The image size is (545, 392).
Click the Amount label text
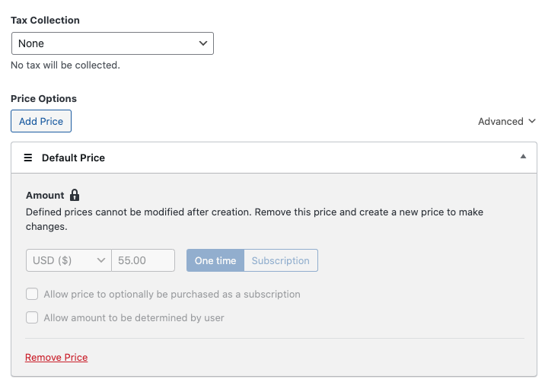click(45, 195)
